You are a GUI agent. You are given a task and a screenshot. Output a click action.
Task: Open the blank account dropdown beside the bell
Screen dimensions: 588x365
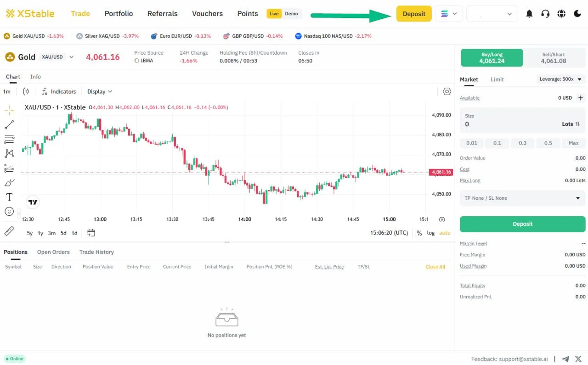click(x=492, y=14)
